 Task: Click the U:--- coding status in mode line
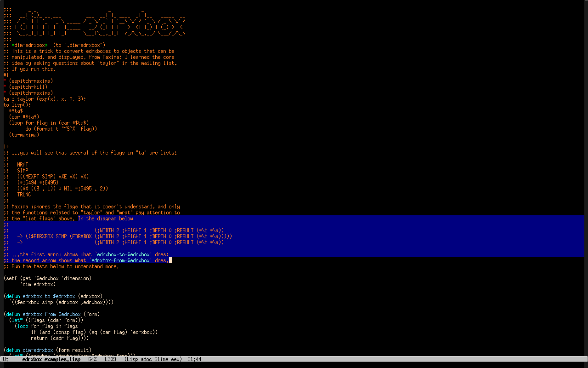point(10,359)
